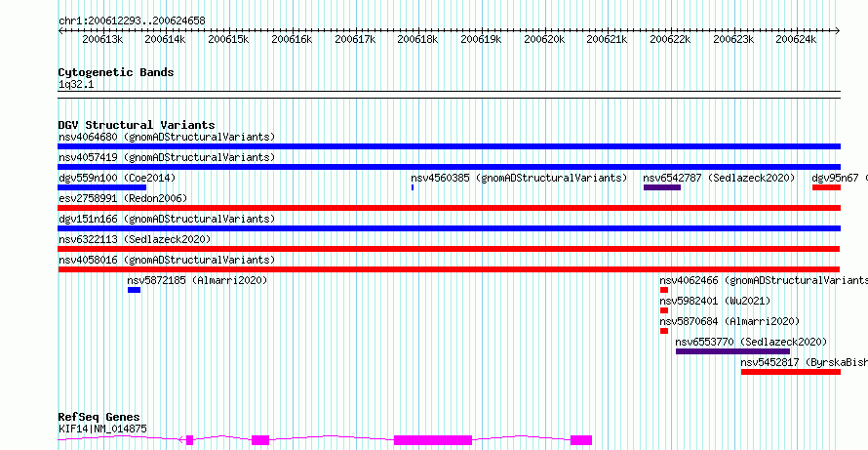Open the nsv4560385 variant label
Viewport: 868px width, 450px height.
point(519,178)
